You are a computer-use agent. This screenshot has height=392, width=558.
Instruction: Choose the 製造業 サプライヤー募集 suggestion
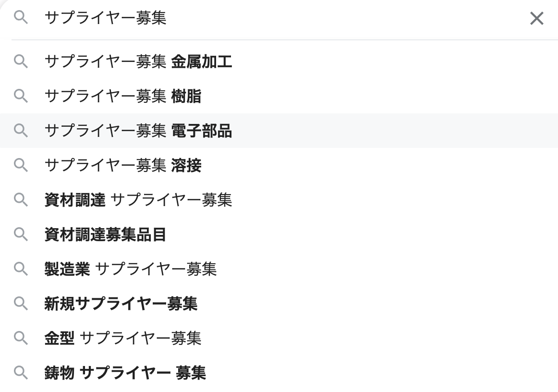(131, 269)
